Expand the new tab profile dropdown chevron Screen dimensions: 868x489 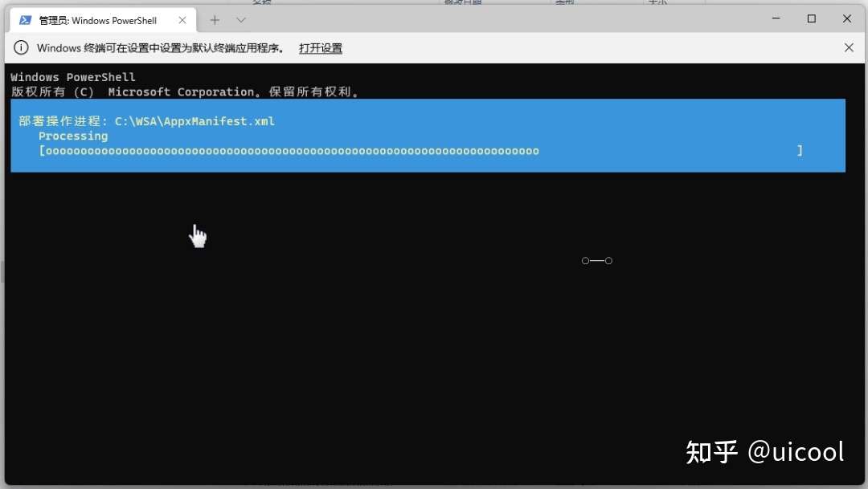pyautogui.click(x=241, y=20)
